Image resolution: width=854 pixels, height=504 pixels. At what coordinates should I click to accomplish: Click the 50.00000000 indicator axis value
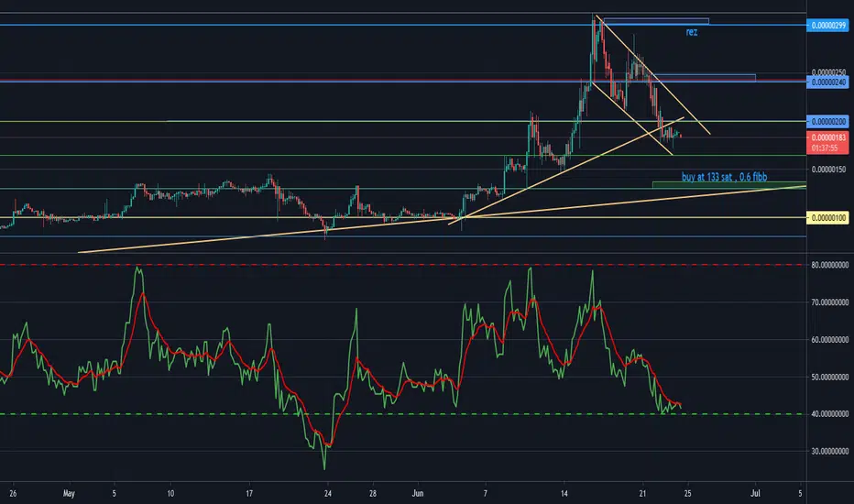click(829, 377)
